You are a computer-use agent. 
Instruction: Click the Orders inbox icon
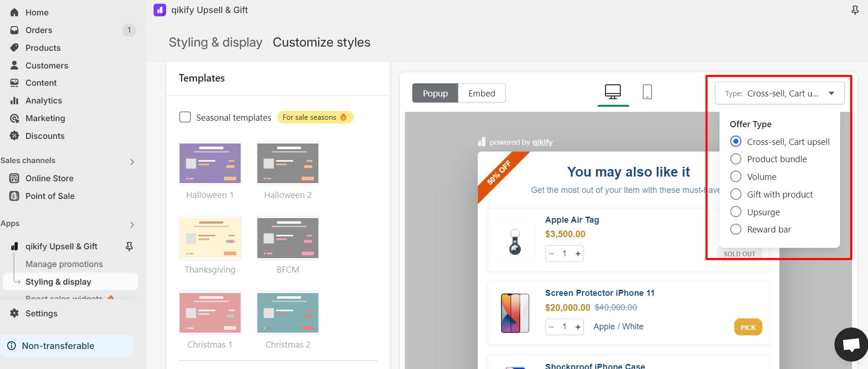[x=14, y=30]
